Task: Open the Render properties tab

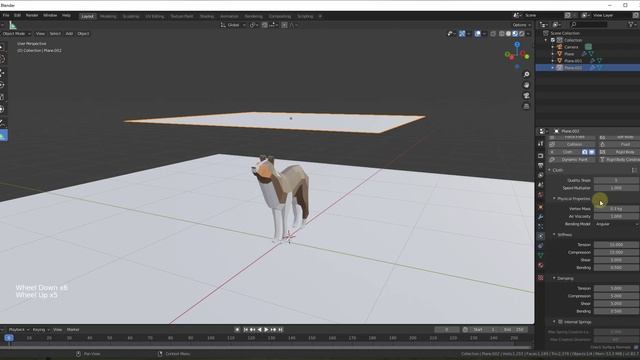Action: [540, 156]
